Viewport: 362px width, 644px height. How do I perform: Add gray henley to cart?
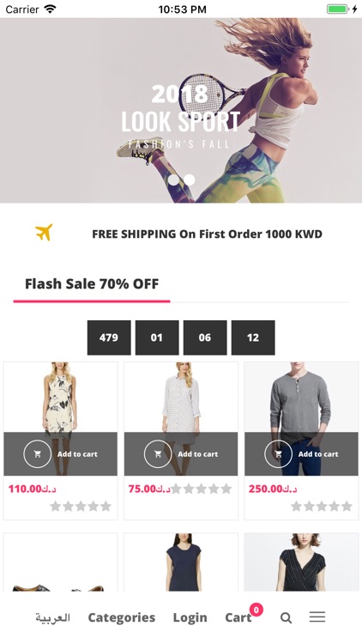coord(318,454)
